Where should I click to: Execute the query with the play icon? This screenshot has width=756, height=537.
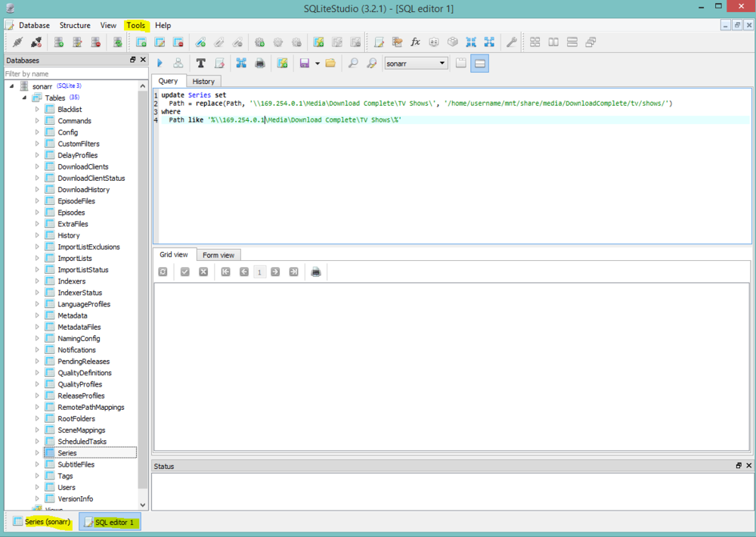pyautogui.click(x=160, y=64)
